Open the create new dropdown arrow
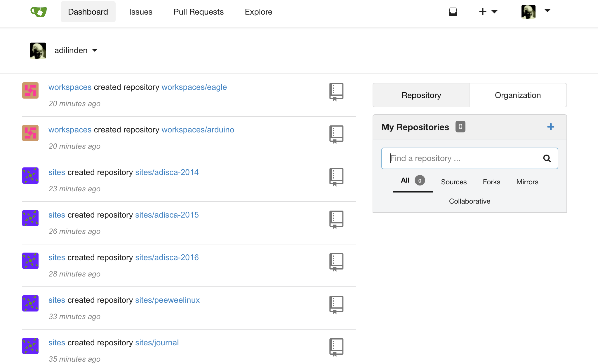 click(495, 12)
